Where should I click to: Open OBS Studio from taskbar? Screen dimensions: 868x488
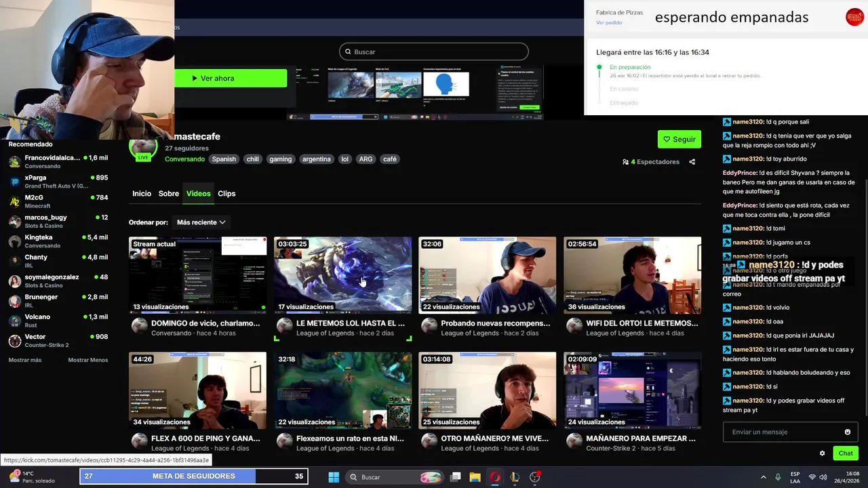tap(534, 477)
